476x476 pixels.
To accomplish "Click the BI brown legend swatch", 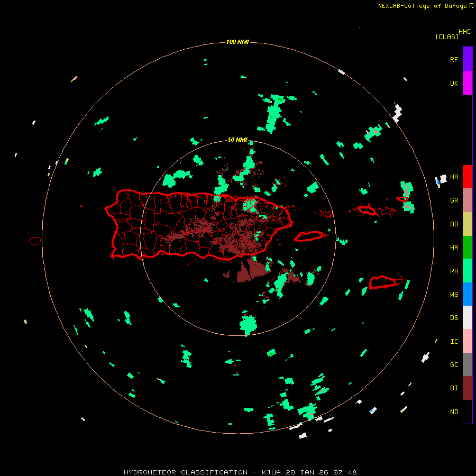I will [467, 388].
